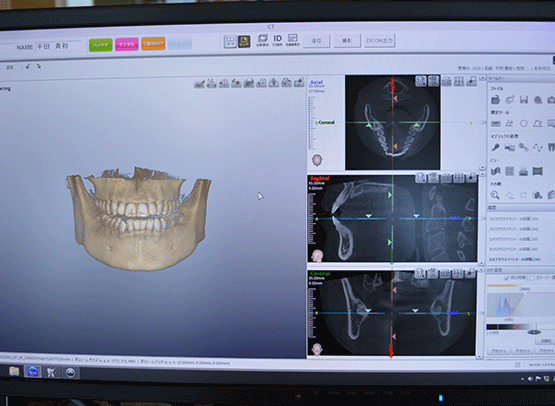This screenshot has height=406, width=555.
Task: Click the stacked-windows icon left of ID
Action: tap(263, 40)
